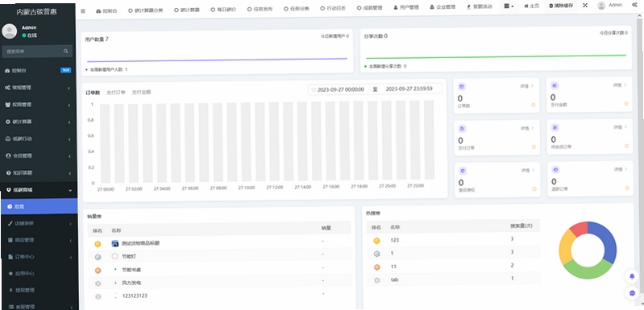This screenshot has width=644, height=310.
Task: Open the 用户管理 top tab
Action: [x=405, y=7]
